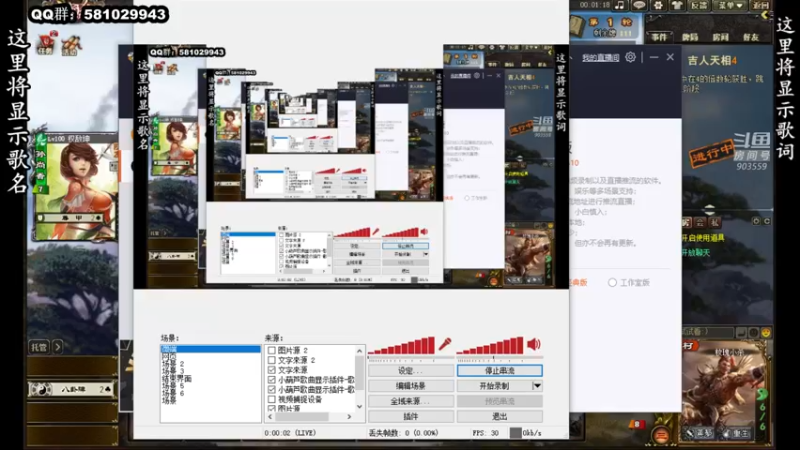Click the quest 任务 icon at top left
The image size is (800, 450).
[46, 43]
